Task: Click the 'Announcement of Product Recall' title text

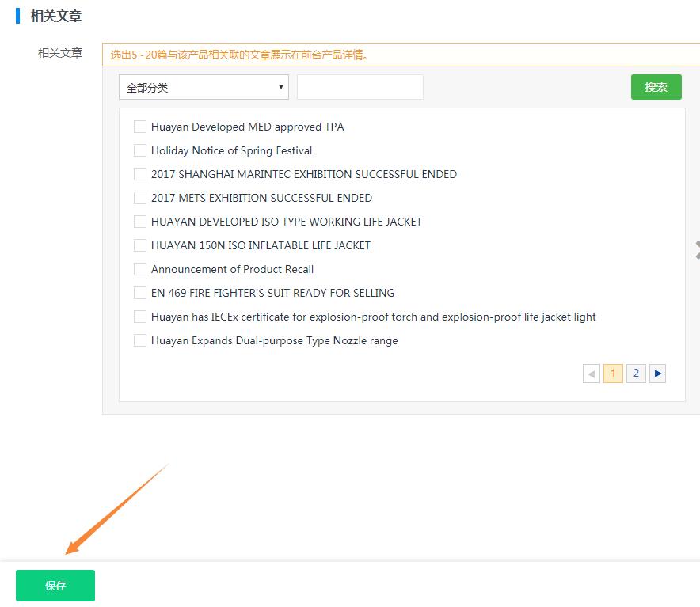Action: 232,269
